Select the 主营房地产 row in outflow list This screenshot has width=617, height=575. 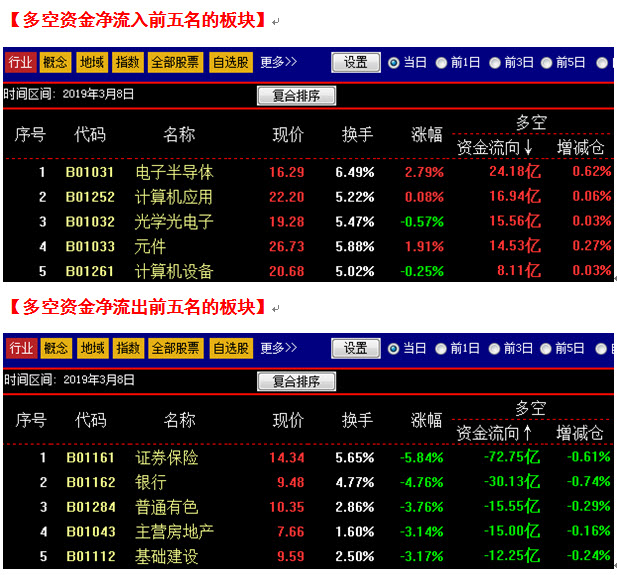[x=174, y=532]
